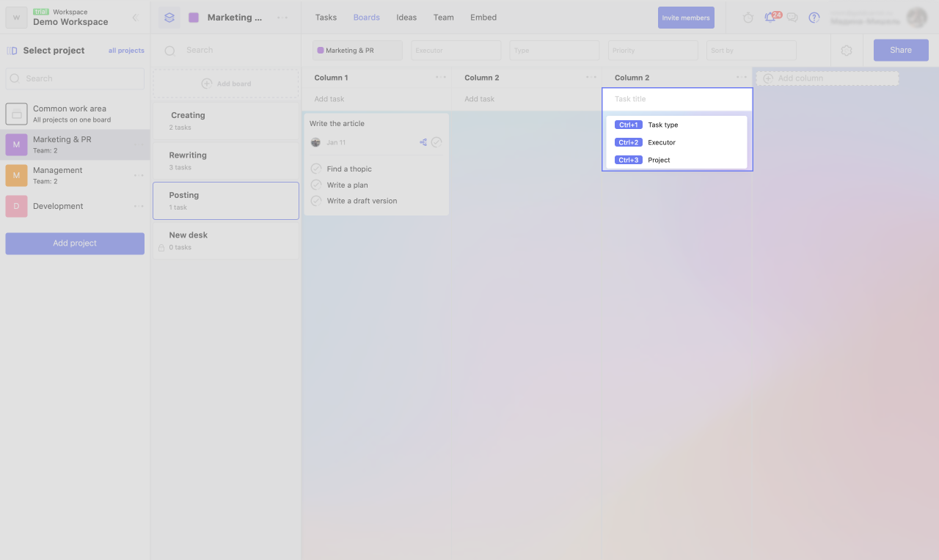Switch to the Ideas tab

(406, 18)
